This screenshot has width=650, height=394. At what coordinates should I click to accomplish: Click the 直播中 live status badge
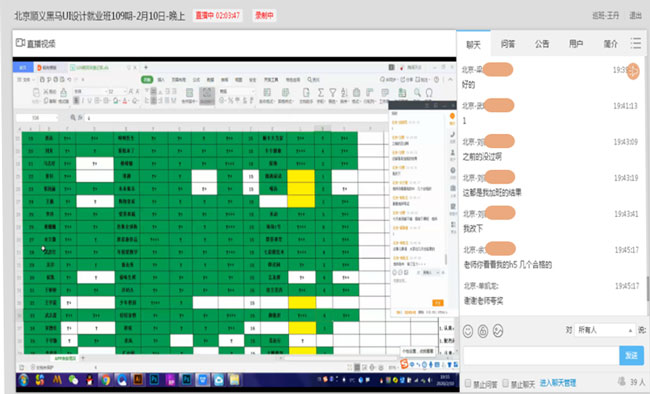pyautogui.click(x=218, y=16)
